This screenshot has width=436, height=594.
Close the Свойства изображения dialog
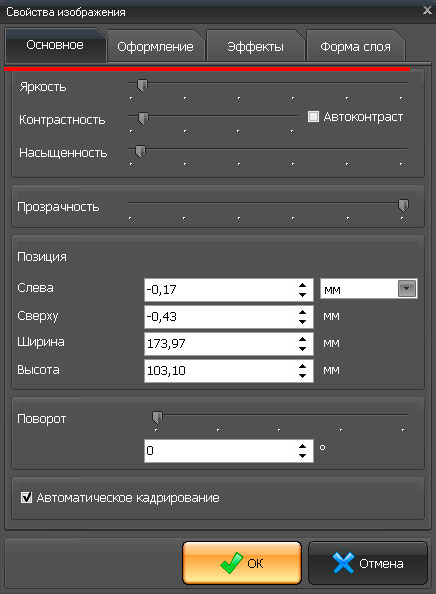[427, 10]
